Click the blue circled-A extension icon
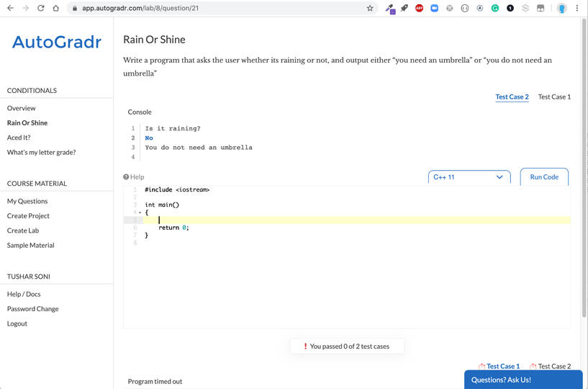 pyautogui.click(x=479, y=8)
